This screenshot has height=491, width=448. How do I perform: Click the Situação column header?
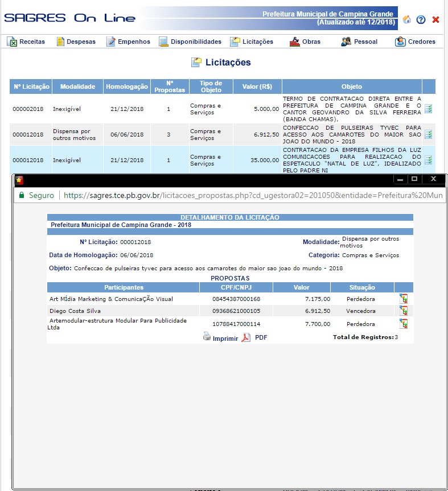(x=362, y=287)
